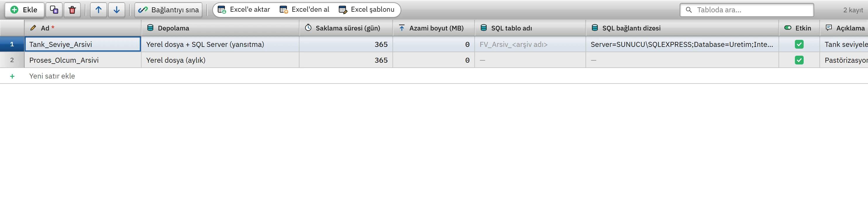Click the SQL bağlantı dizesi column header
The width and height of the screenshot is (868, 218).
682,28
